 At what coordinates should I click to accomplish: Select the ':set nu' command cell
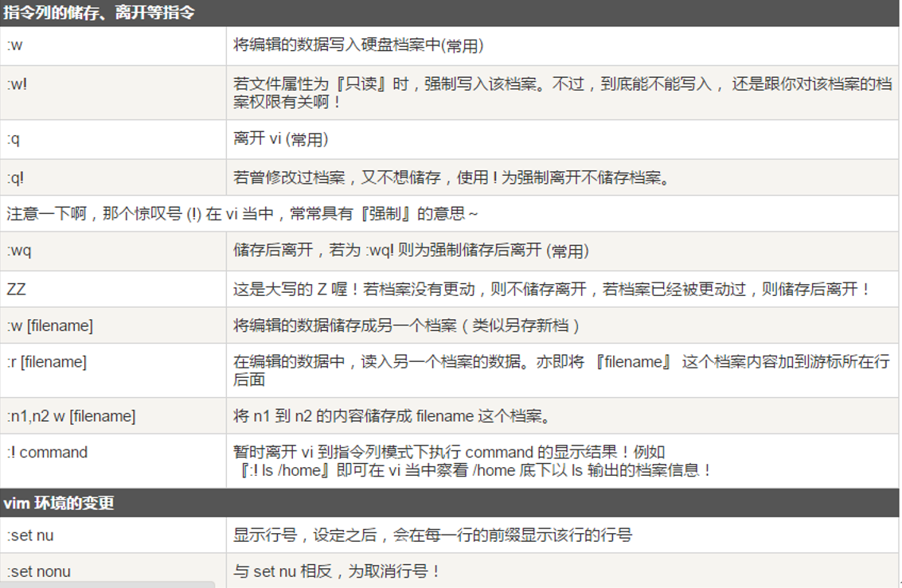113,535
